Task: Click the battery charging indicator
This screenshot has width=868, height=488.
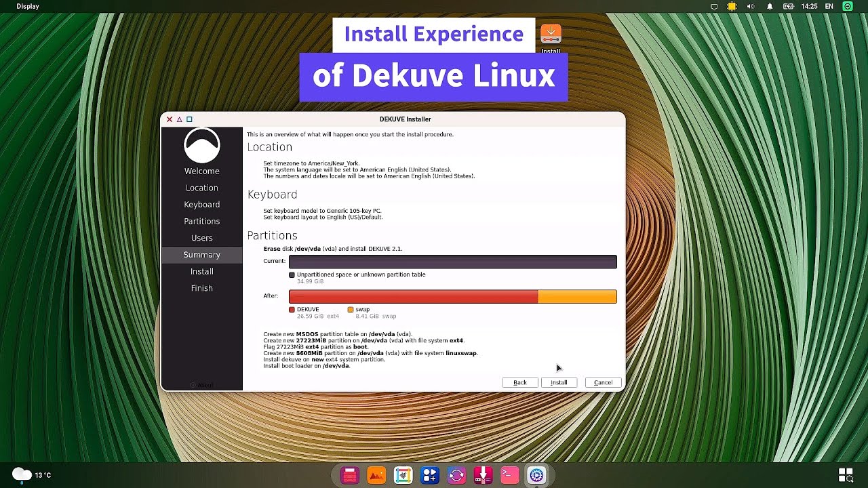Action: 789,6
